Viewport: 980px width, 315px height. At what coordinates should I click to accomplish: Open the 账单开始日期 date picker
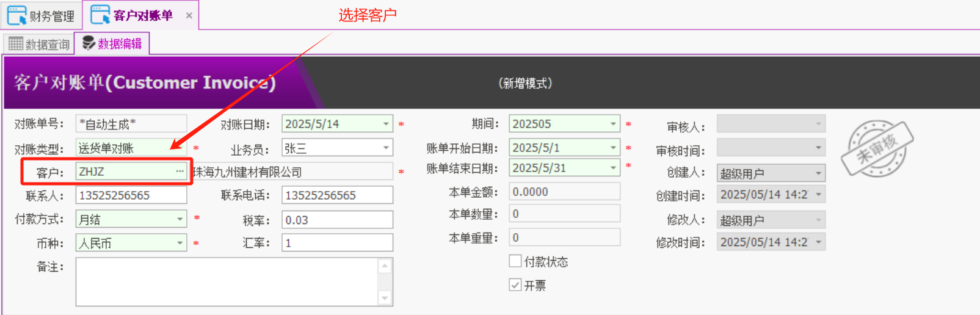coord(613,148)
